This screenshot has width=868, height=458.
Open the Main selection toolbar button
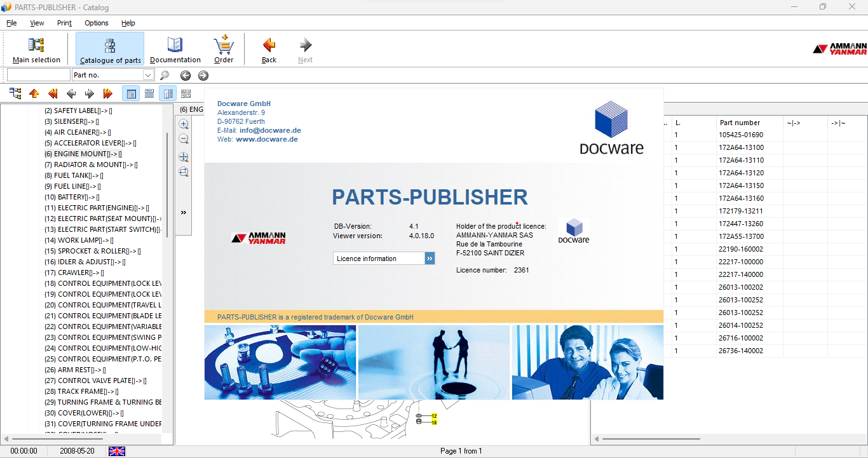(36, 50)
